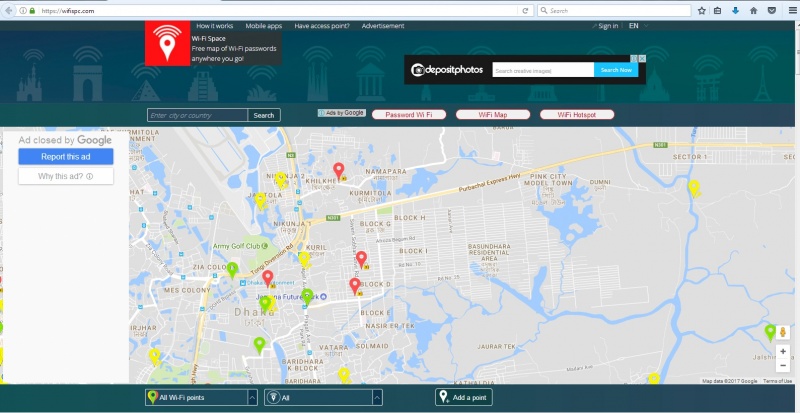Open site information icon in address bar
This screenshot has height=413, width=800.
tap(23, 11)
